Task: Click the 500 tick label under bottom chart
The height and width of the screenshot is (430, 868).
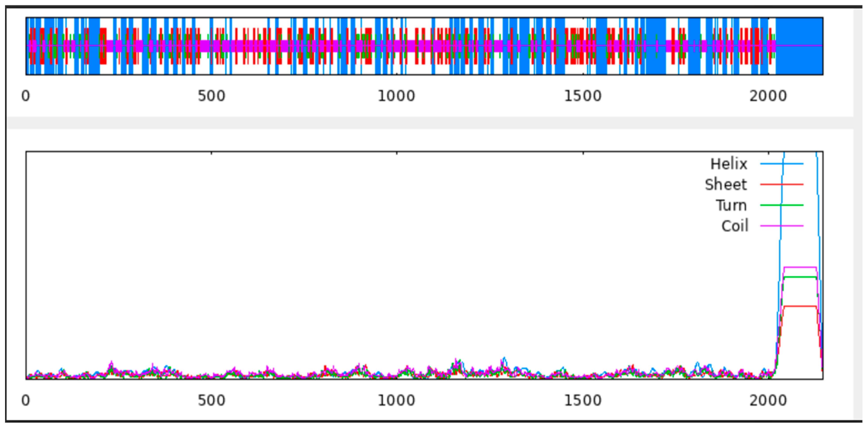Action: pyautogui.click(x=211, y=401)
